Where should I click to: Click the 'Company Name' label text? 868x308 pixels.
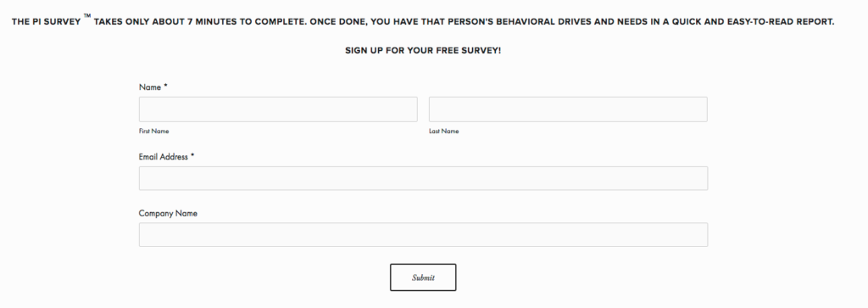pyautogui.click(x=168, y=213)
